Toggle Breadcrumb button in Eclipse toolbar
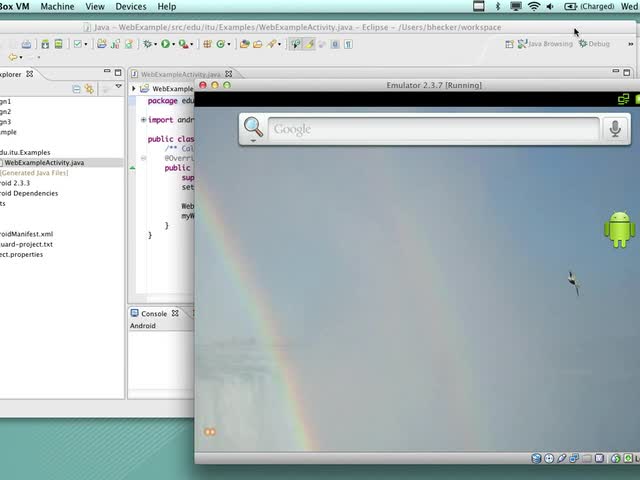 pyautogui.click(x=296, y=44)
